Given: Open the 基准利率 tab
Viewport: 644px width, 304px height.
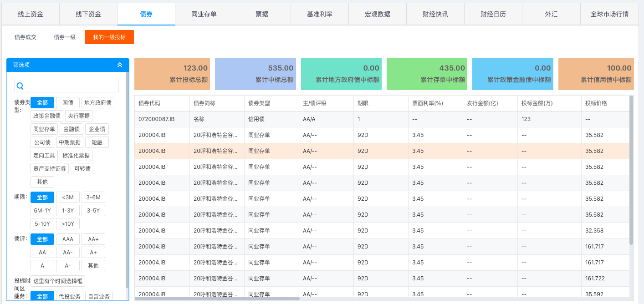Looking at the screenshot, I should coord(320,14).
